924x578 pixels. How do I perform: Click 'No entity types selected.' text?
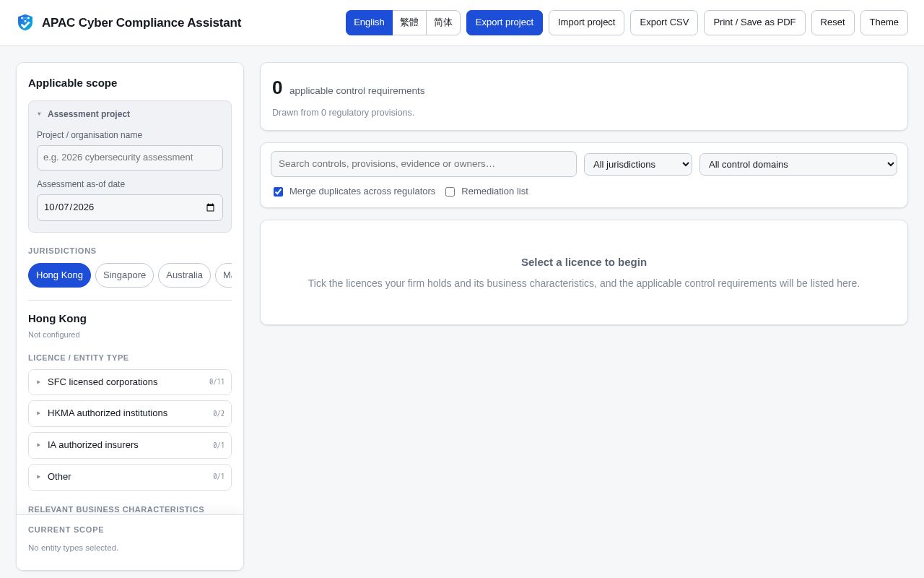[73, 548]
